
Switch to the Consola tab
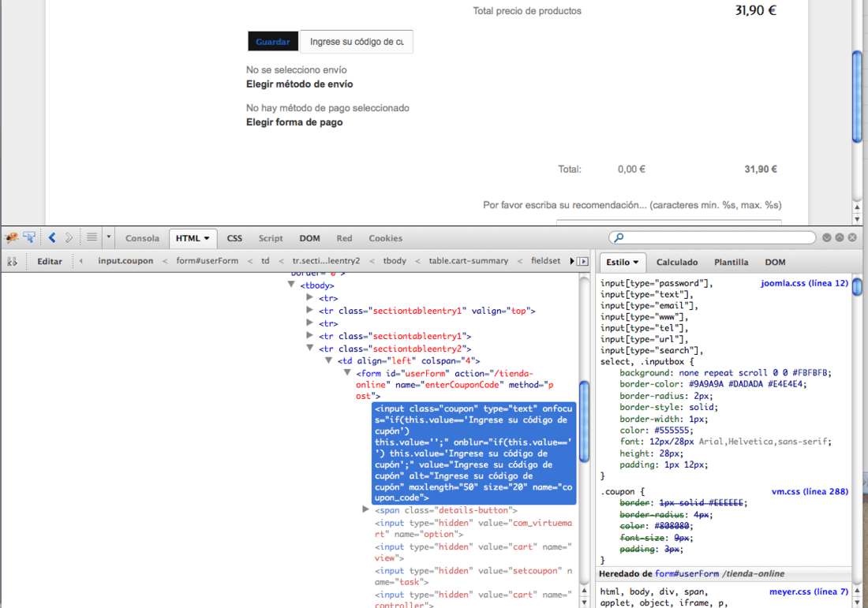coord(142,238)
